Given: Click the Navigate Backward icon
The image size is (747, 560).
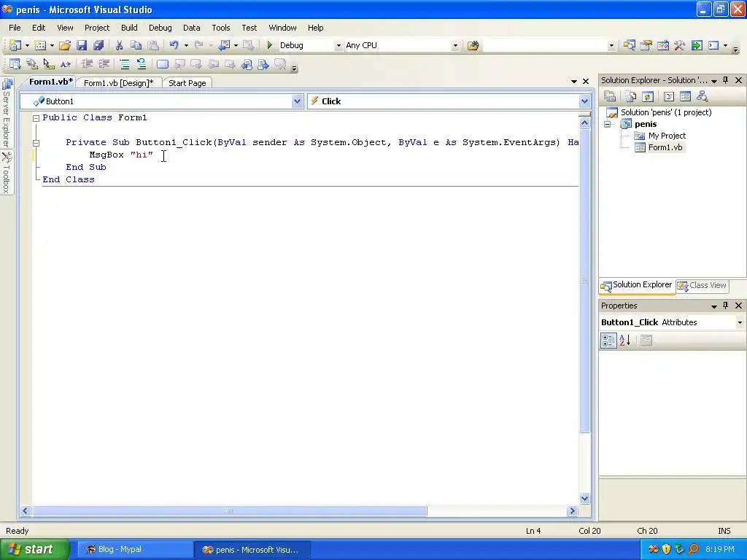Looking at the screenshot, I should pyautogui.click(x=223, y=45).
